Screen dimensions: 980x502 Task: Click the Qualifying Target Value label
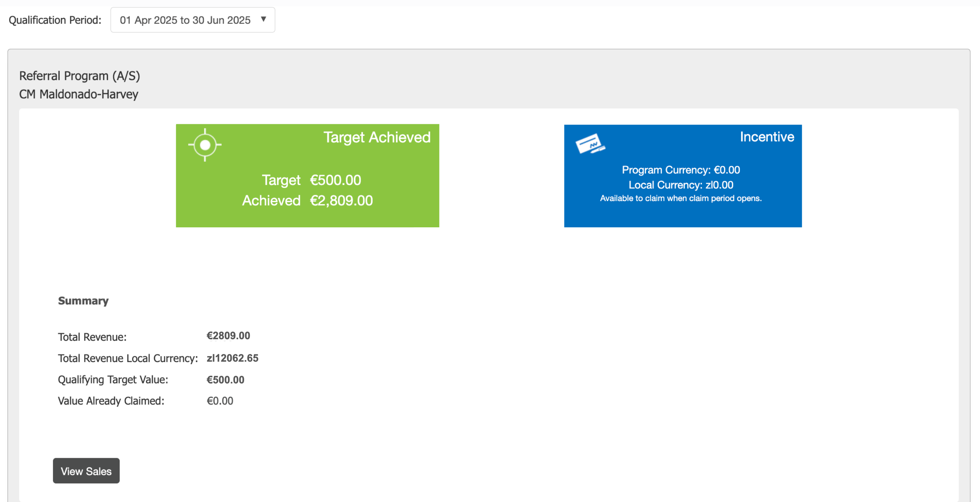pyautogui.click(x=113, y=380)
